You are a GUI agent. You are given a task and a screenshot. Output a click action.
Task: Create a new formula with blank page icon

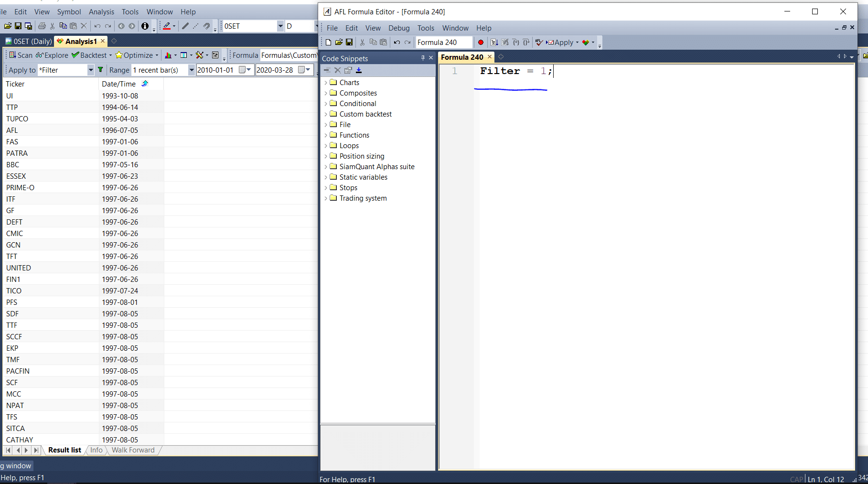(329, 43)
